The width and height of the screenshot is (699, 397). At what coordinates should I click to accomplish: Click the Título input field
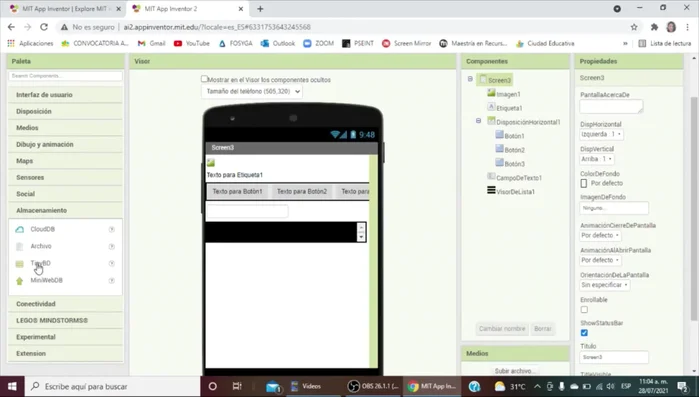point(614,357)
